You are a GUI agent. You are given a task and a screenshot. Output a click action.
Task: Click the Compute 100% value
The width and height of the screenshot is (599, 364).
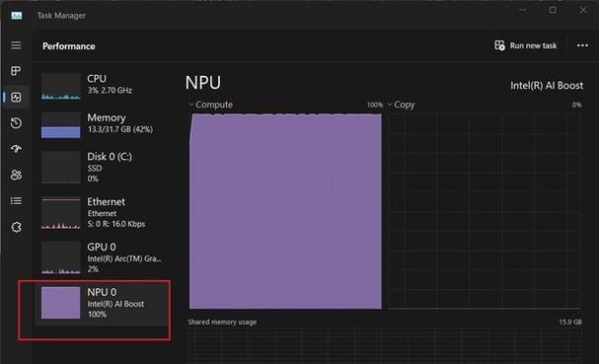point(375,105)
